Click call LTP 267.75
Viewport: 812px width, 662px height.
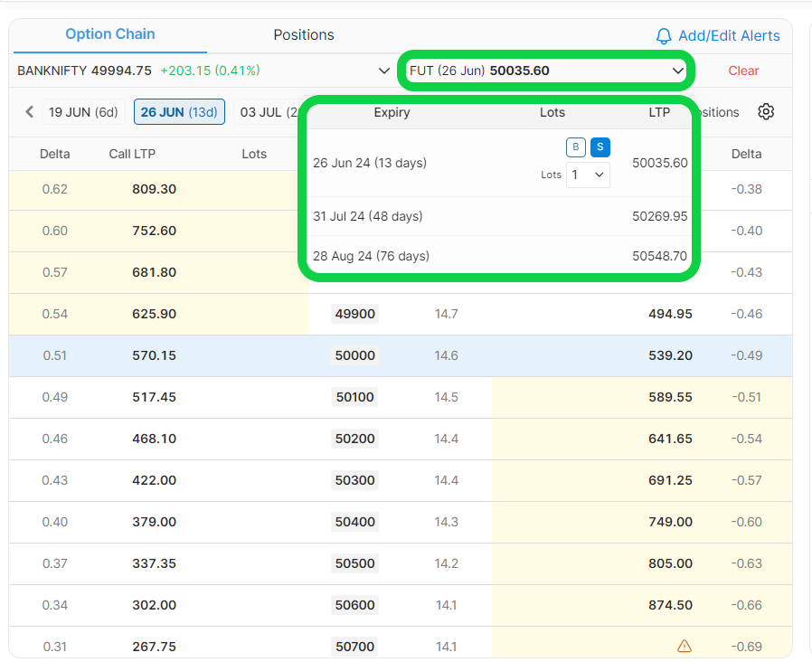click(x=154, y=647)
